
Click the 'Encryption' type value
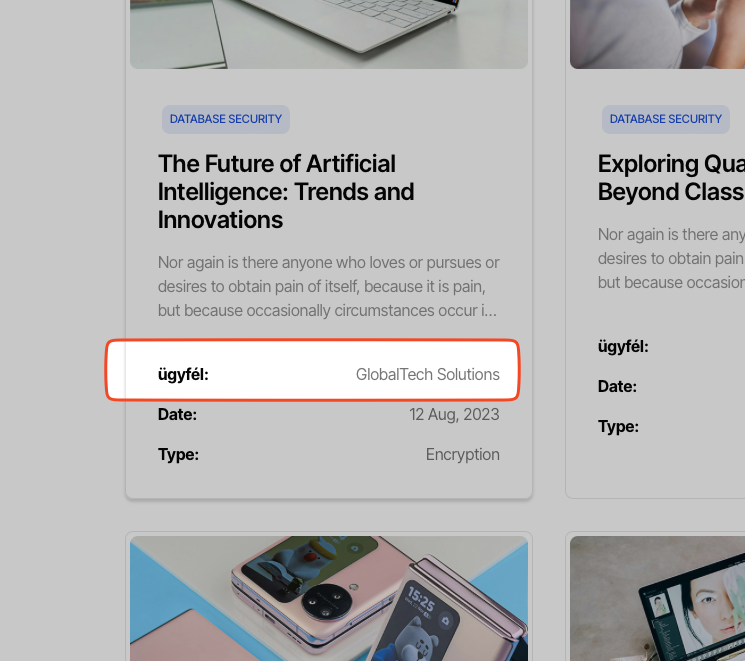pyautogui.click(x=462, y=454)
